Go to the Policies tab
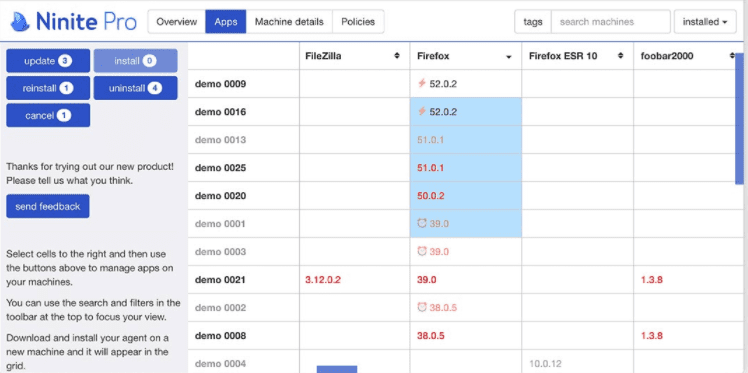This screenshot has height=373, width=748. 358,22
